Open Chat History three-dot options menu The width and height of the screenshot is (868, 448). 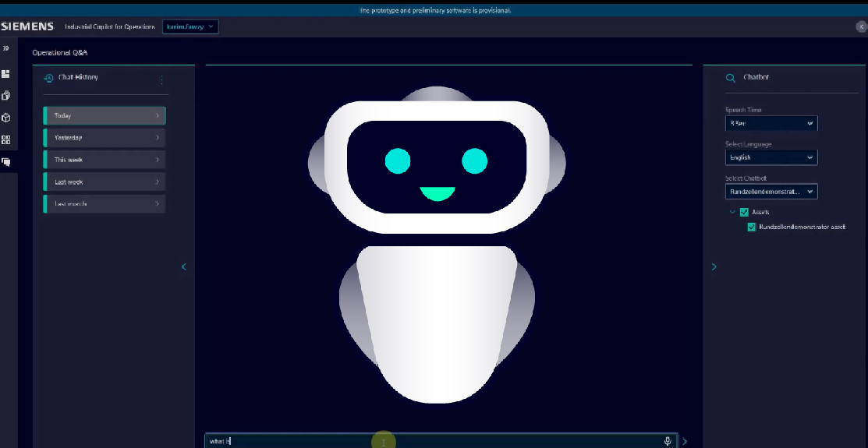tap(161, 79)
